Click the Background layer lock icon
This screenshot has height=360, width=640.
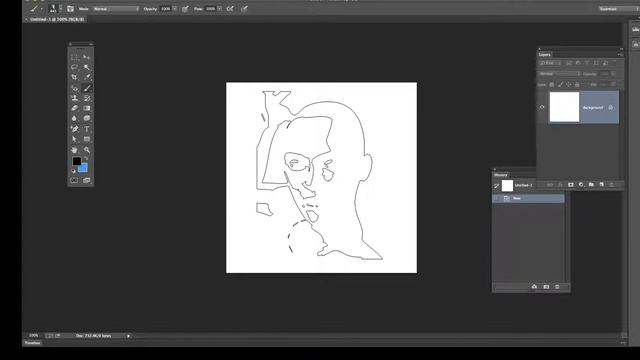[611, 108]
